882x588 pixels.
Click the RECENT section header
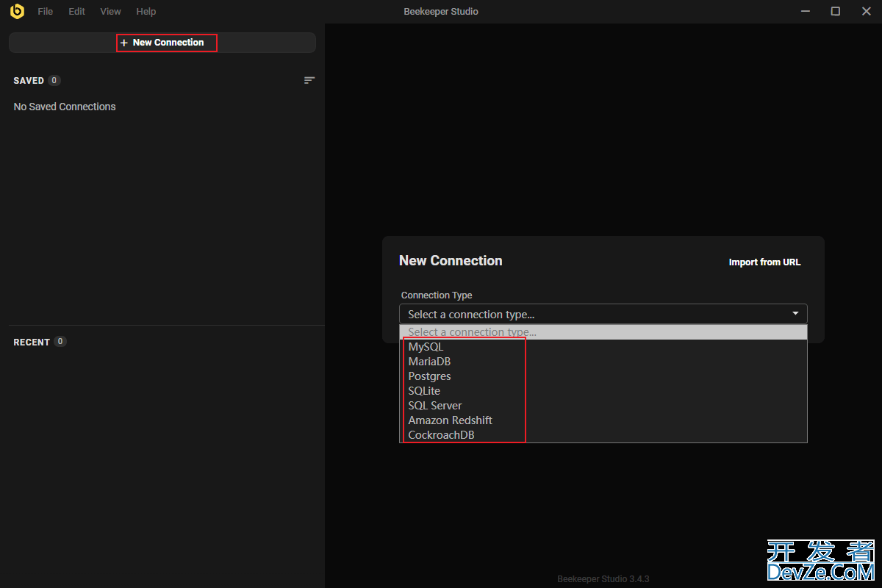[32, 342]
